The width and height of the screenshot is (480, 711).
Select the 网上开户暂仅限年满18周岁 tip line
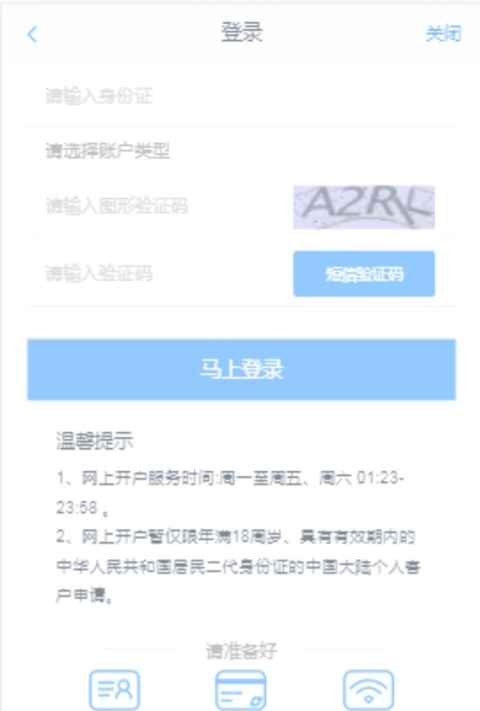[x=236, y=537]
